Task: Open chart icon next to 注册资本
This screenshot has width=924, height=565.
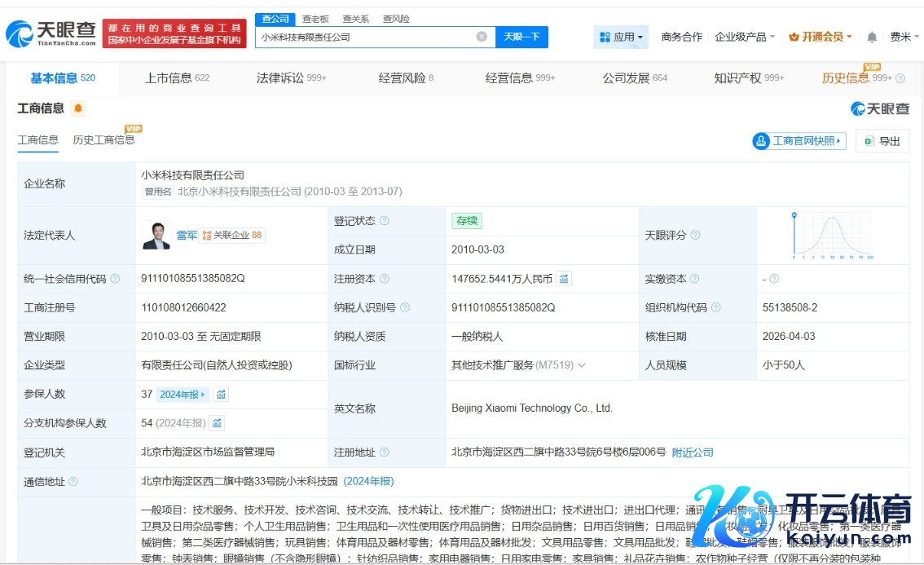Action: click(x=564, y=279)
